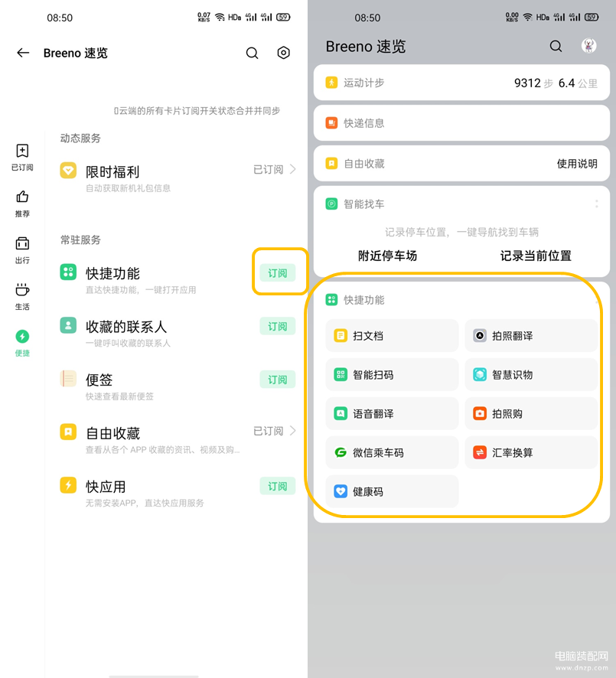
Task: Select the 生活 sidebar tab
Action: coord(22,297)
